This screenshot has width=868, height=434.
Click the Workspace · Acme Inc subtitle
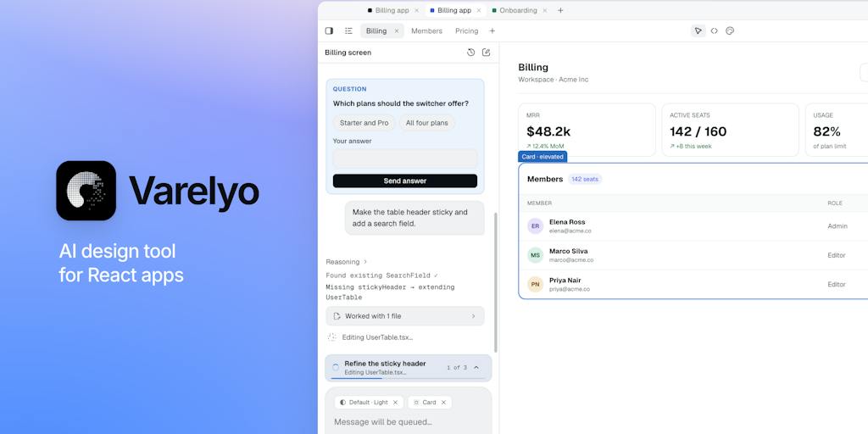coord(553,80)
